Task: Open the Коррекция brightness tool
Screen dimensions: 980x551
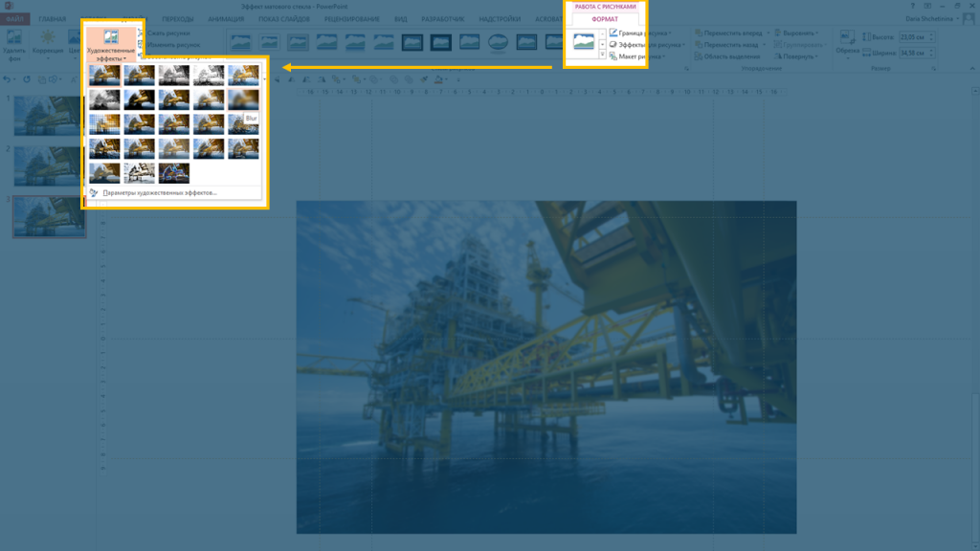Action: point(47,42)
